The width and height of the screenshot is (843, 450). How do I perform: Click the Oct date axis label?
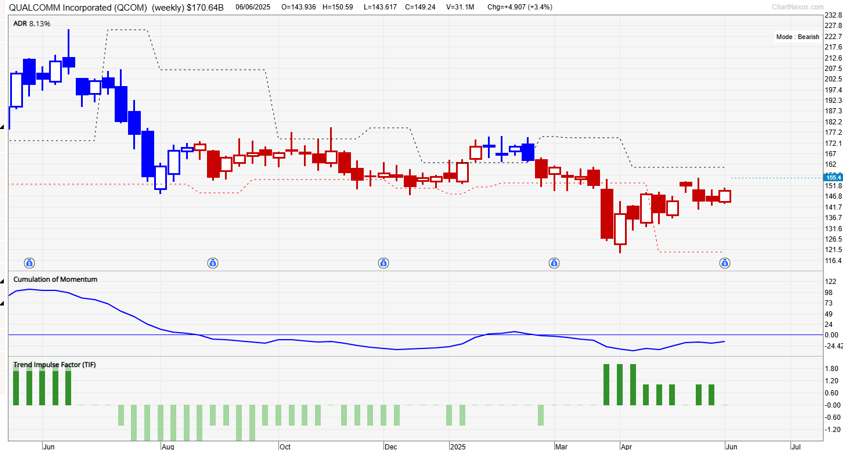click(284, 446)
